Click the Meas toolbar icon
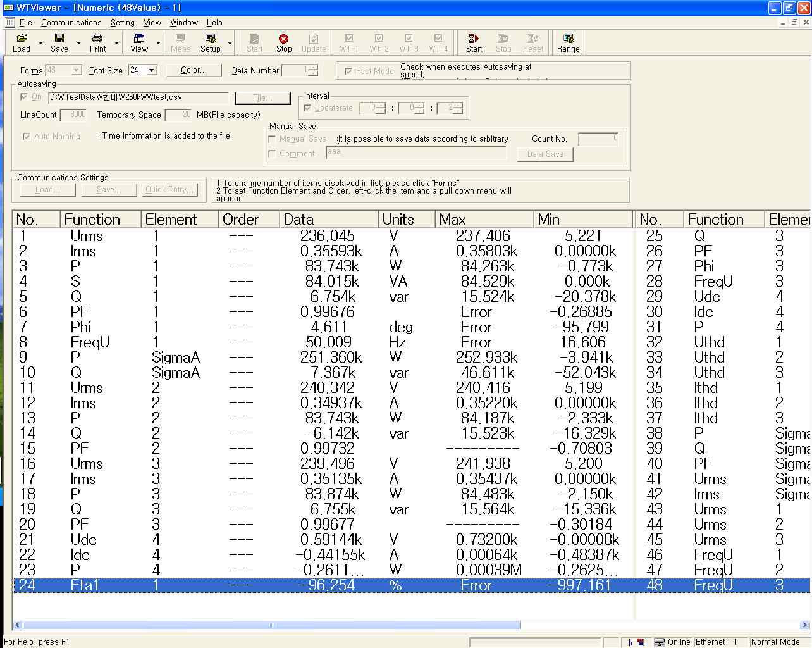Screen dimensions: 812x648 click(x=180, y=42)
